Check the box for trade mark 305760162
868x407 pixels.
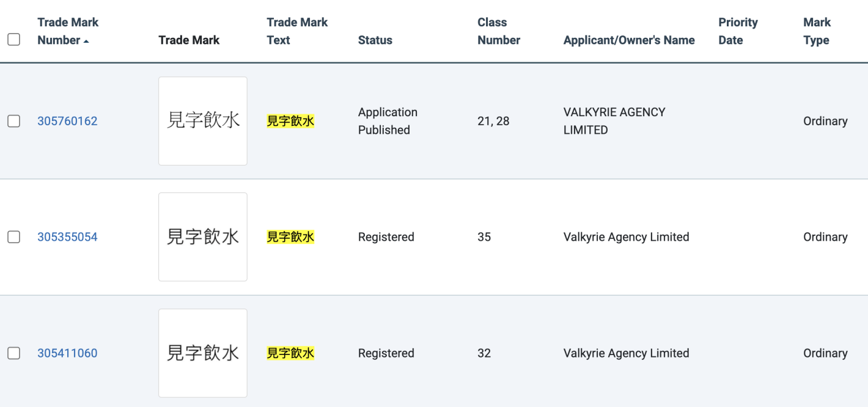[x=13, y=121]
